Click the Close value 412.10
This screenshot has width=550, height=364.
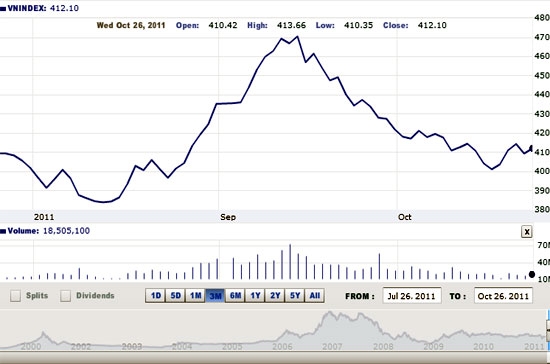[432, 25]
